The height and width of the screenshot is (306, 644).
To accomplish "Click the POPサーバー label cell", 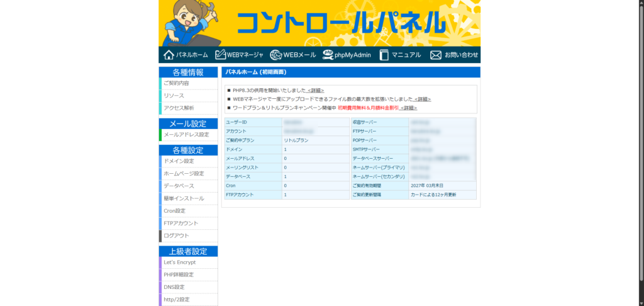I will tap(379, 140).
